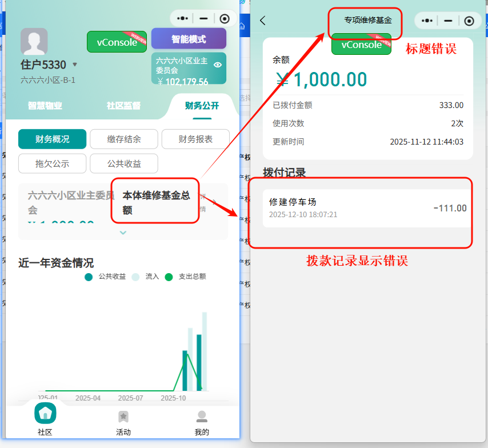Toggle the 流入 legend color swatch
Image resolution: width=488 pixels, height=448 pixels.
click(x=135, y=277)
